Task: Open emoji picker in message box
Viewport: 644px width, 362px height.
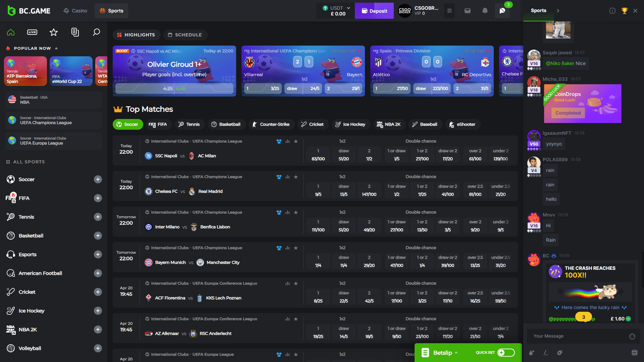Action: tap(632, 336)
